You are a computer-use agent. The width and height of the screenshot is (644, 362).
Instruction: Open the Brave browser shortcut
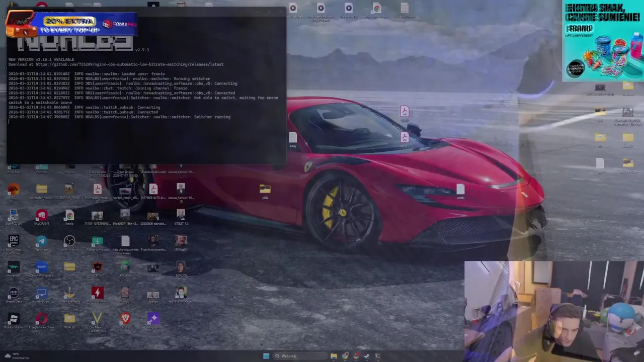point(125,320)
